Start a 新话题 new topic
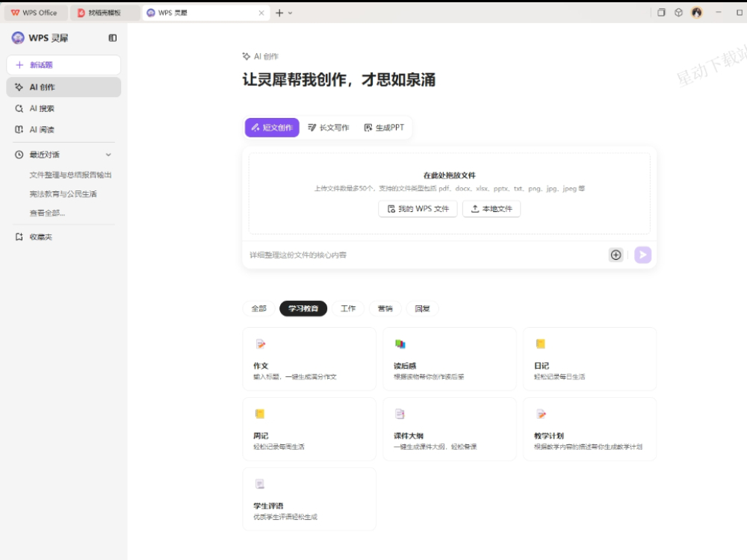The image size is (747, 560). 63,65
